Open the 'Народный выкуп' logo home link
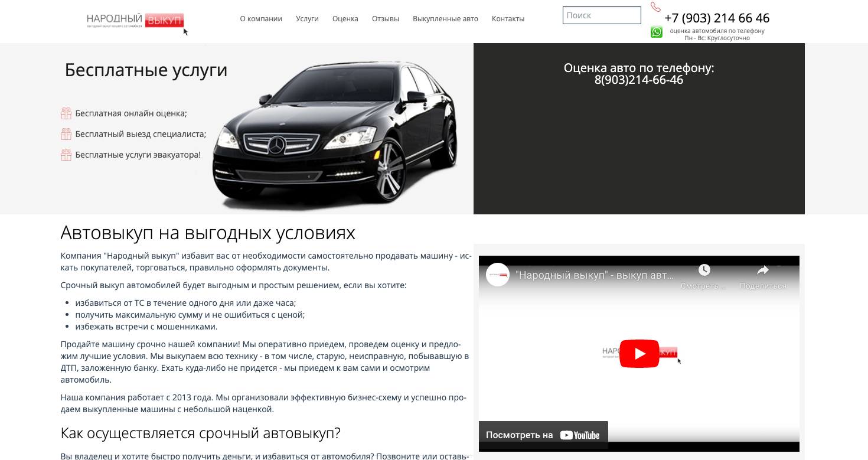The height and width of the screenshot is (460, 868). [135, 21]
